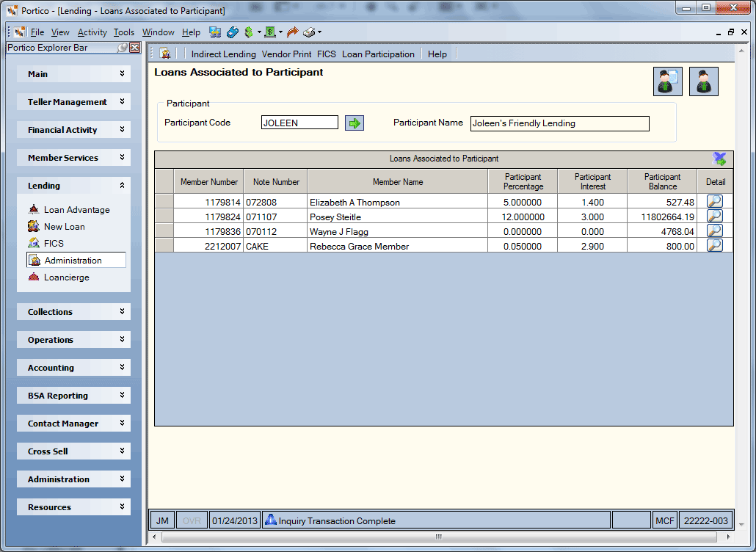Pin the Portico Explorer Bar

click(x=123, y=48)
